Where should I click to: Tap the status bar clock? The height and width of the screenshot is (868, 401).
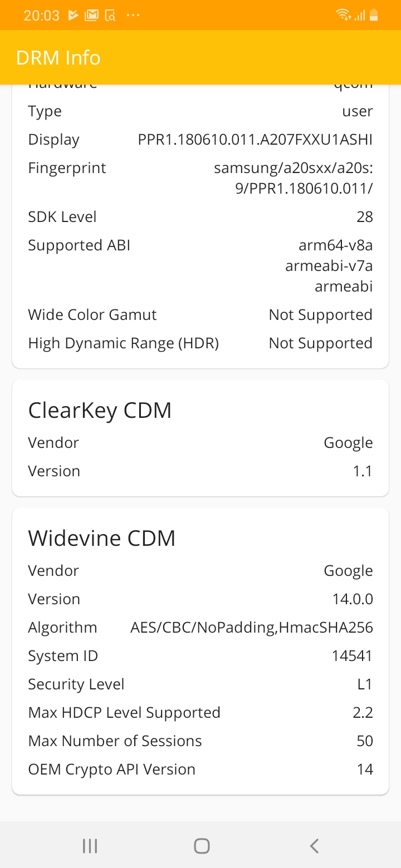click(41, 16)
